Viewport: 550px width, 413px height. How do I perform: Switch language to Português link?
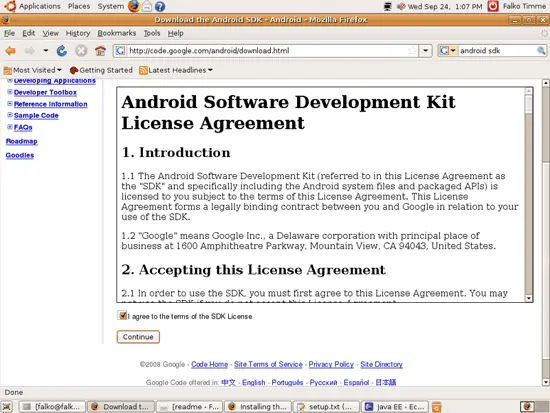[287, 382]
